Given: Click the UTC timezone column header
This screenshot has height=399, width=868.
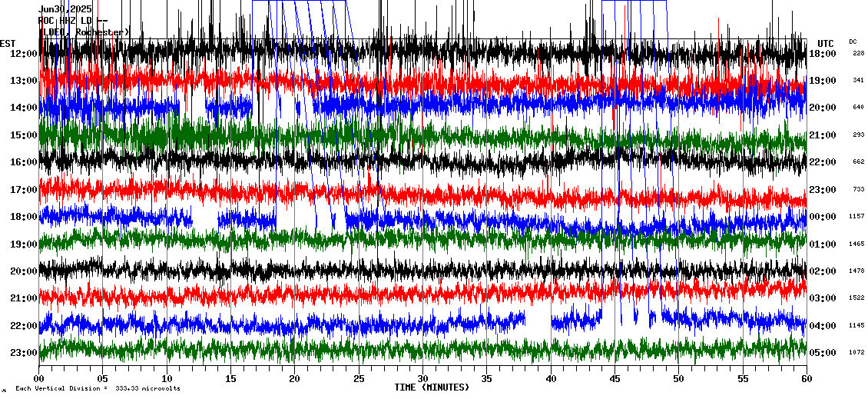Looking at the screenshot, I should (826, 43).
